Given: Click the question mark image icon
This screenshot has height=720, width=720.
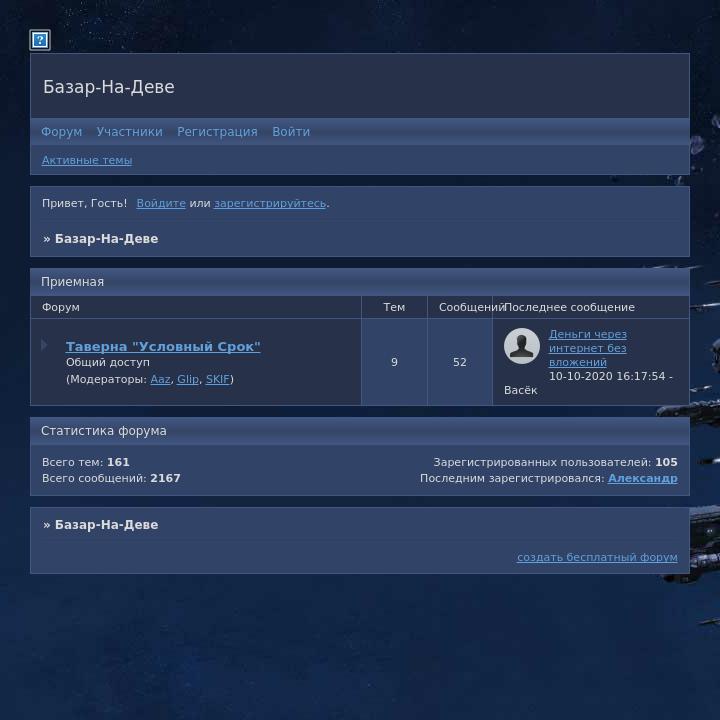Looking at the screenshot, I should 40,40.
